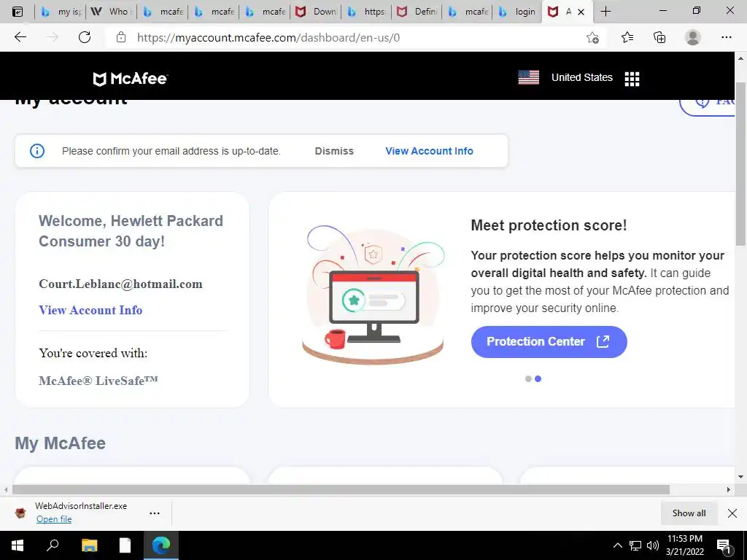Click Show all downloads button
Image resolution: width=747 pixels, height=560 pixels.
[x=689, y=513]
